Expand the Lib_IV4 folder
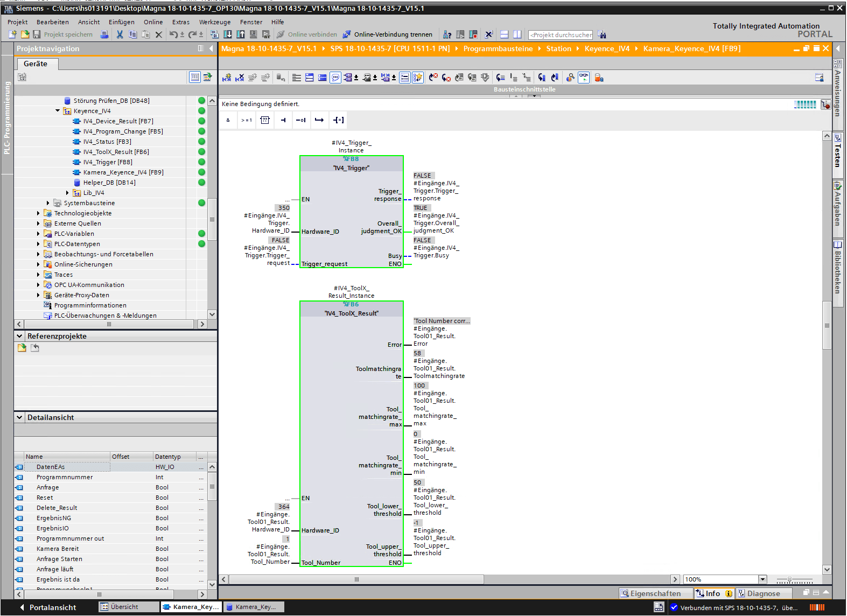 pyautogui.click(x=67, y=193)
